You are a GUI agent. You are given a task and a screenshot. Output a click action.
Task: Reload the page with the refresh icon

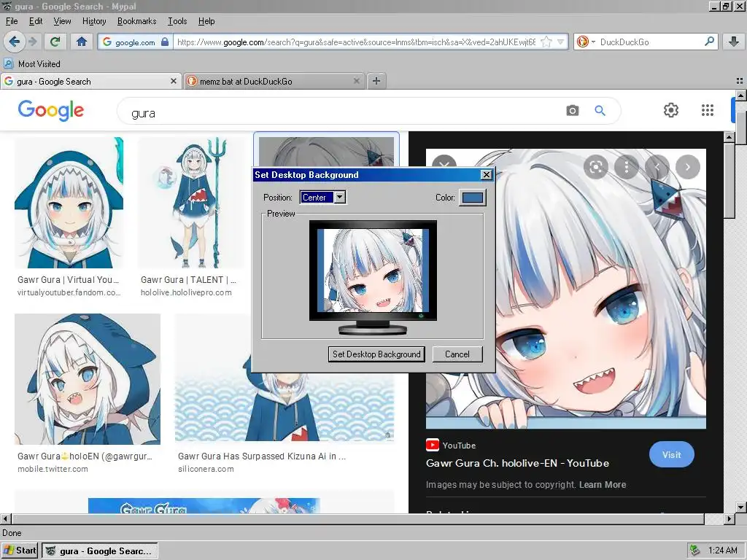[x=55, y=42]
